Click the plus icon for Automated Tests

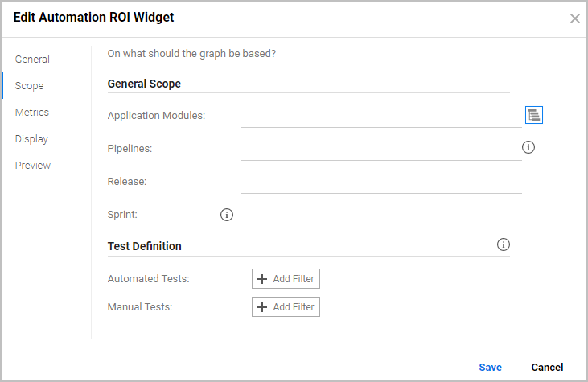[262, 279]
